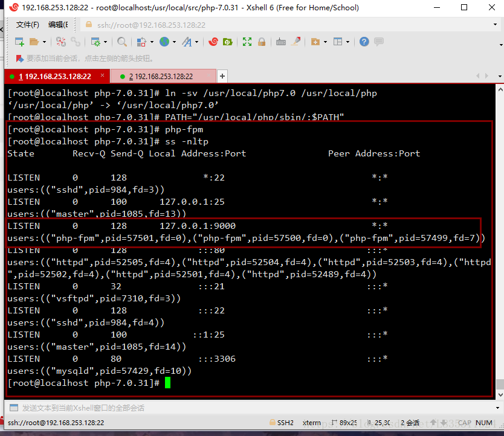
Task: Click the New Session toolbar icon
Action: click(19, 42)
